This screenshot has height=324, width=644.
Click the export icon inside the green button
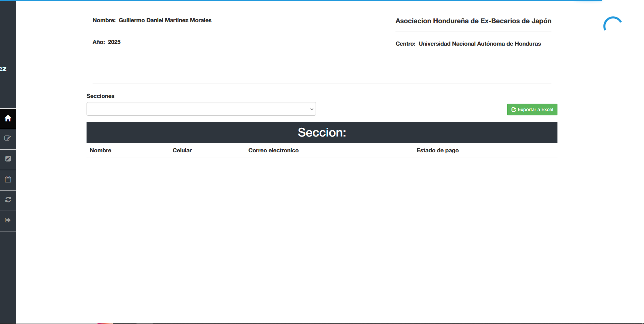(x=514, y=109)
